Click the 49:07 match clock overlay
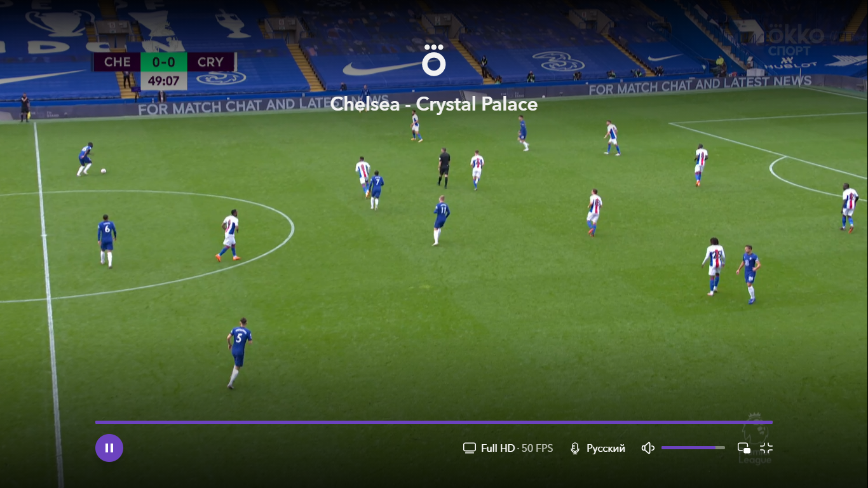The width and height of the screenshot is (868, 488). tap(164, 81)
